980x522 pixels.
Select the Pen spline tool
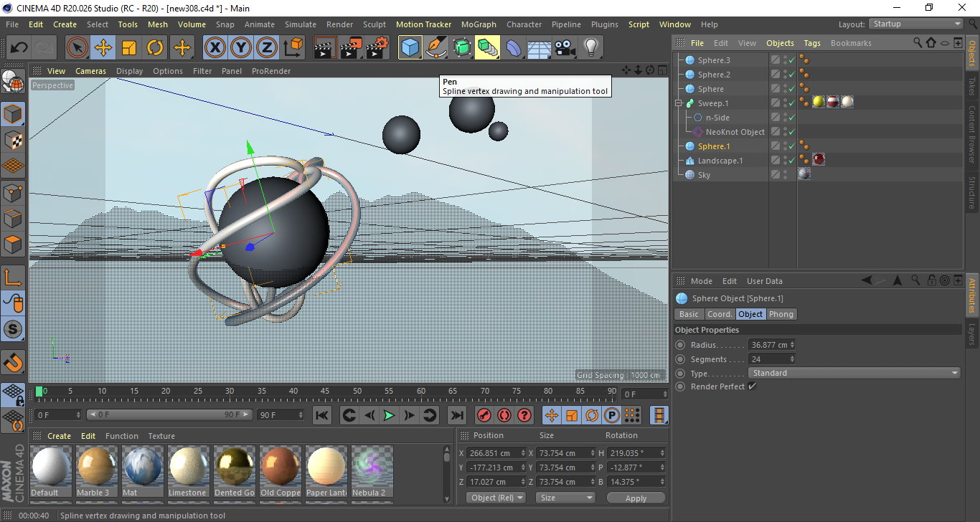click(436, 48)
